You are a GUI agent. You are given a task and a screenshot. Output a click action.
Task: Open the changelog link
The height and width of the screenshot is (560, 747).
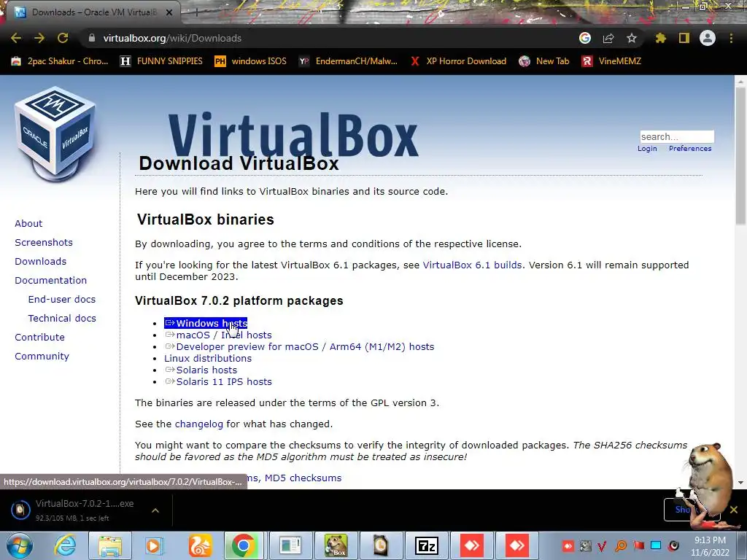click(x=198, y=424)
